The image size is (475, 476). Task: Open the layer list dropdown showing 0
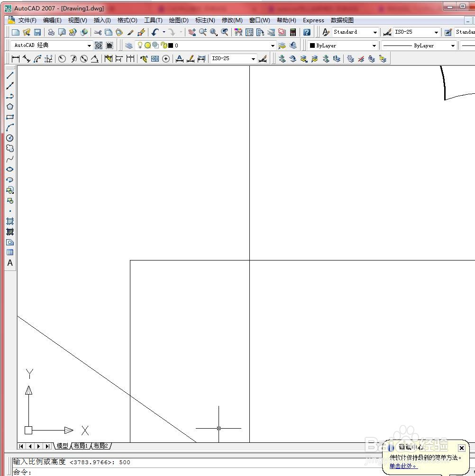click(273, 46)
